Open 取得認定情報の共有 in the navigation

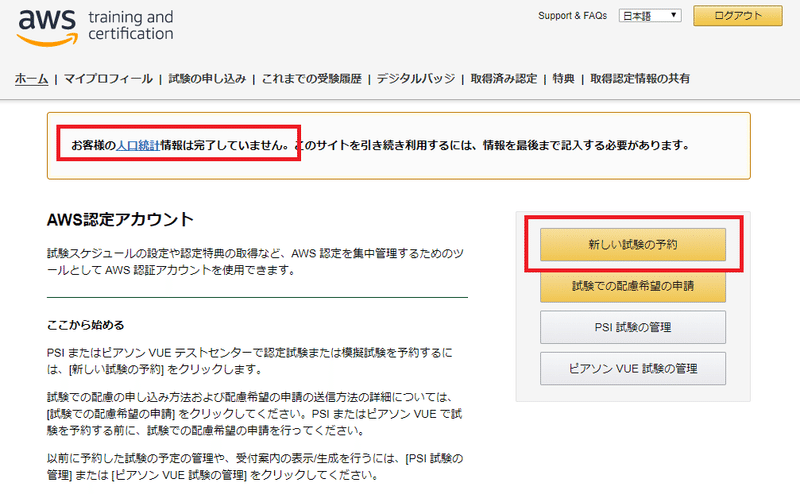pos(640,79)
